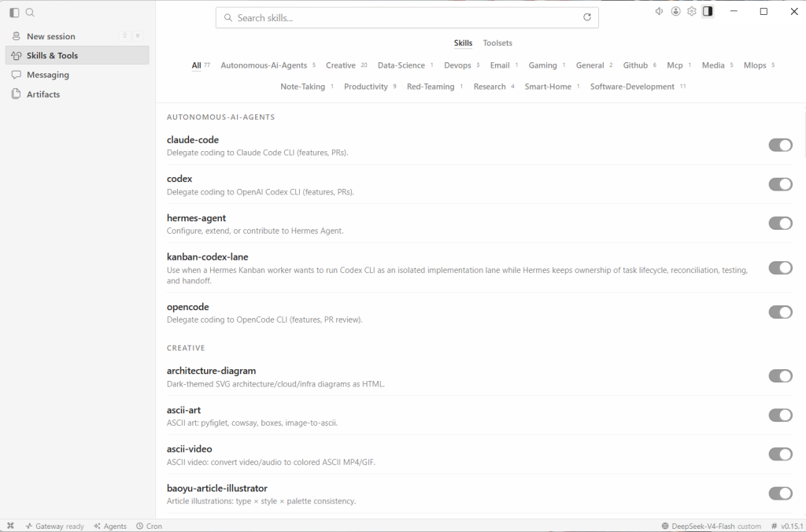Switch off the ascii-art skill
Screen dimensions: 806x532
(780, 416)
